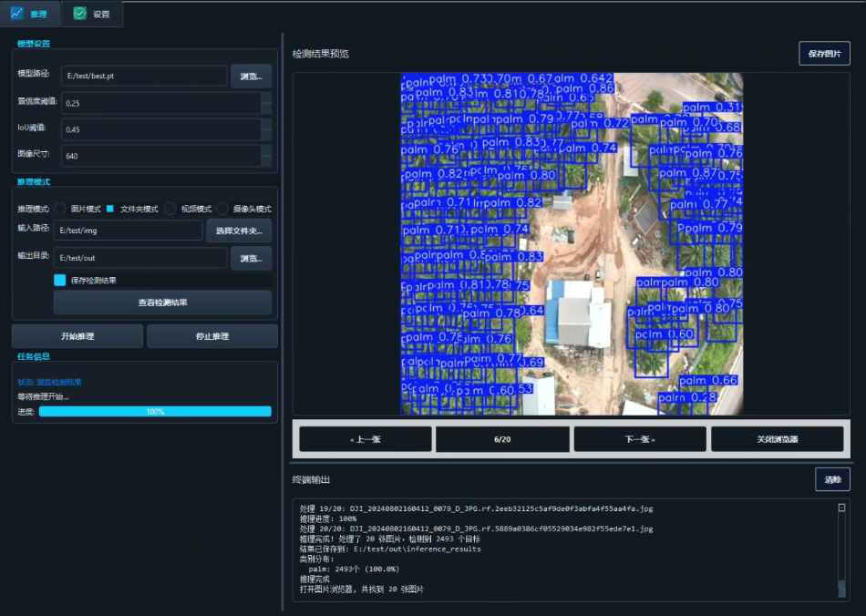Click the palm 0.66 detection label
Viewport: 866px width, 616px height.
click(x=708, y=380)
